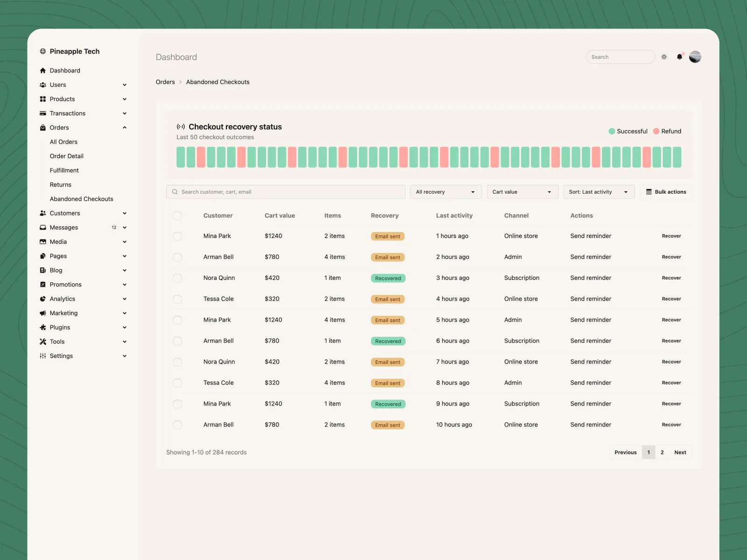
Task: Click the Marketing megaphone icon
Action: click(x=43, y=313)
